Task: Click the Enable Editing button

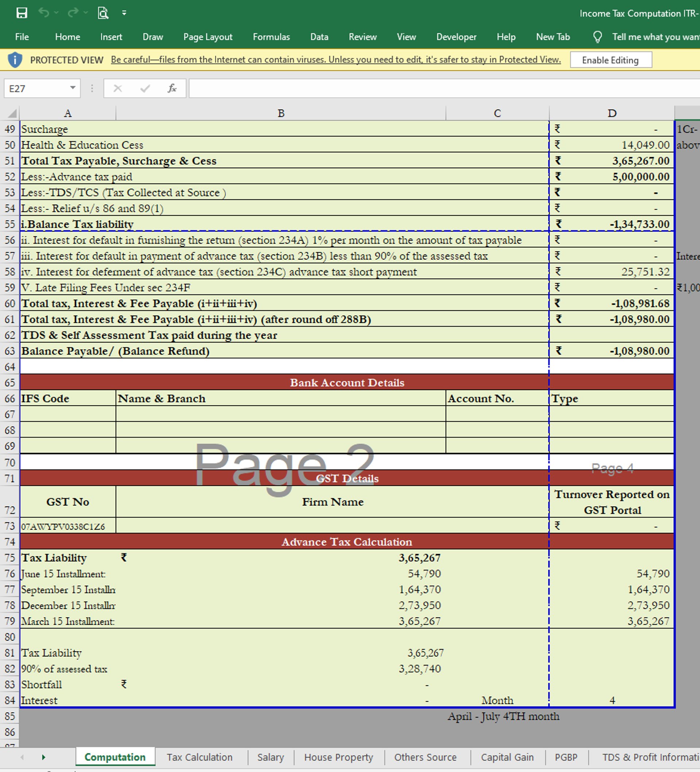Action: click(x=610, y=60)
